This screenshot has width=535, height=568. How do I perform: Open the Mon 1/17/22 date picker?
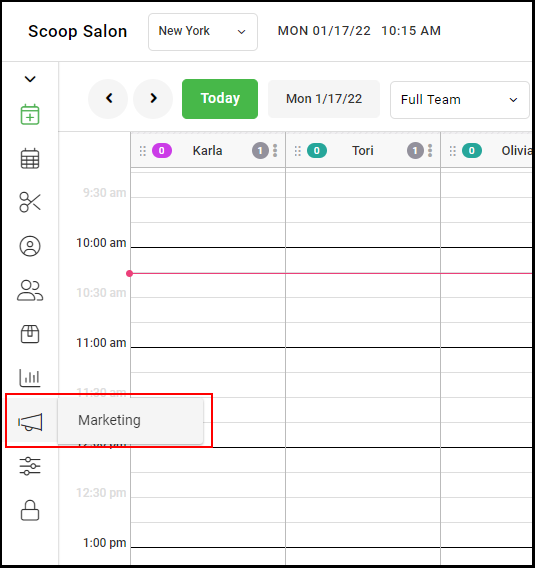pyautogui.click(x=324, y=99)
